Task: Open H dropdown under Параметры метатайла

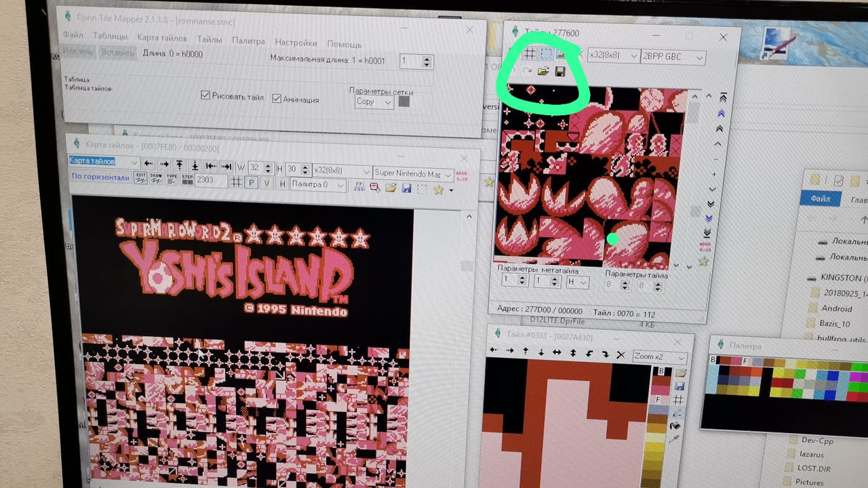Action: tap(578, 283)
